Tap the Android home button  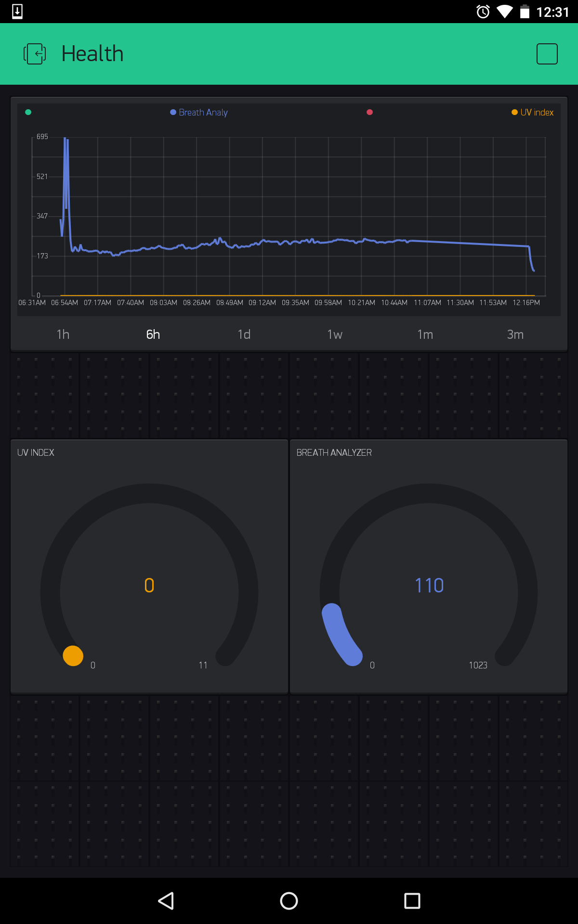coord(289,901)
